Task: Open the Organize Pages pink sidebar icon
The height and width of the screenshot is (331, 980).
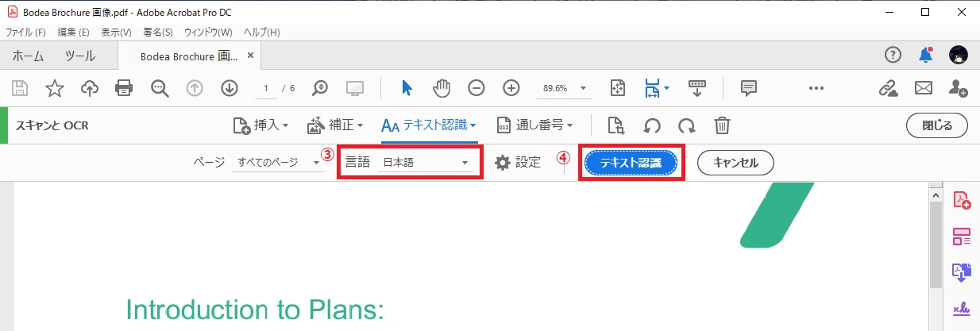Action: coord(962,237)
